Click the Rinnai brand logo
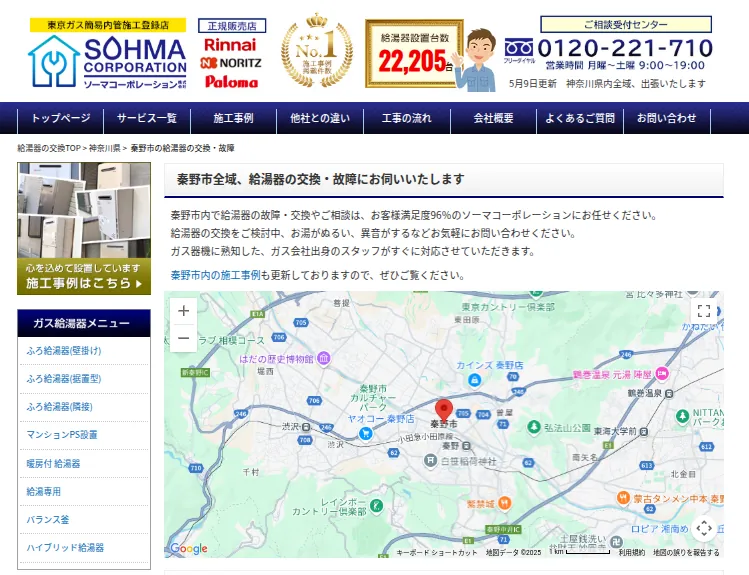This screenshot has height=575, width=749. click(230, 45)
